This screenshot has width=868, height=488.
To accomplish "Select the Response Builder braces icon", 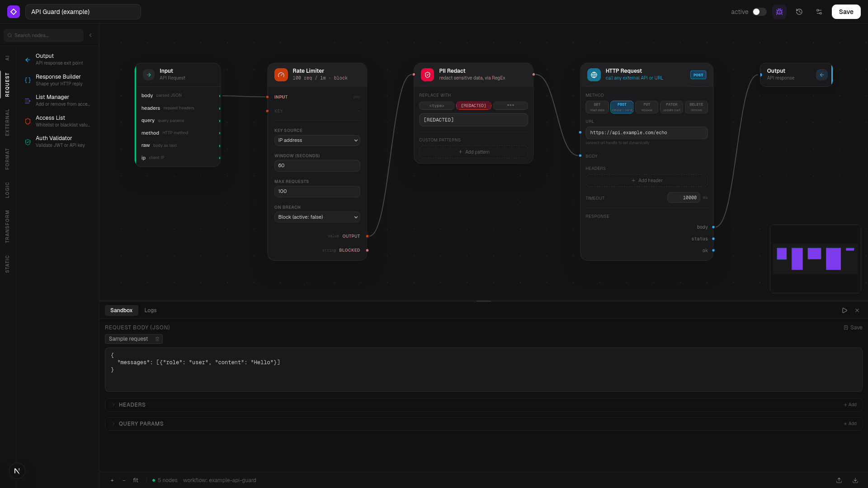I will [28, 80].
